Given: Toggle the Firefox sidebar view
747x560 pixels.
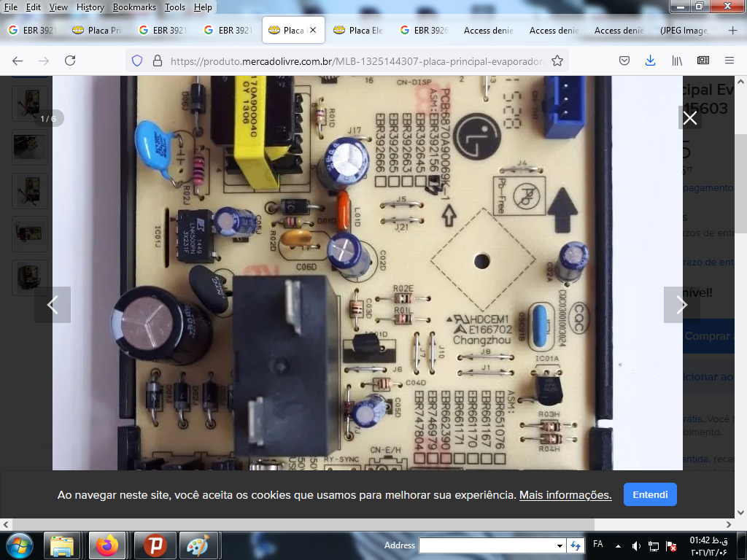Looking at the screenshot, I should [x=703, y=61].
